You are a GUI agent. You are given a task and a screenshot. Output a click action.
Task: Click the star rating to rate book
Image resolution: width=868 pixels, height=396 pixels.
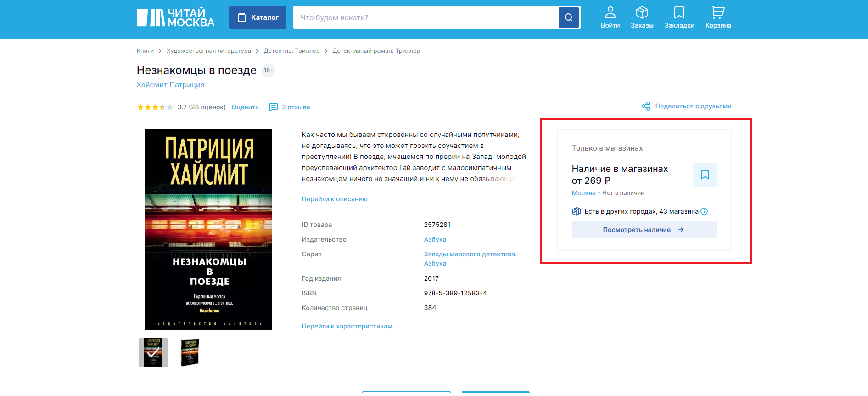(x=155, y=107)
